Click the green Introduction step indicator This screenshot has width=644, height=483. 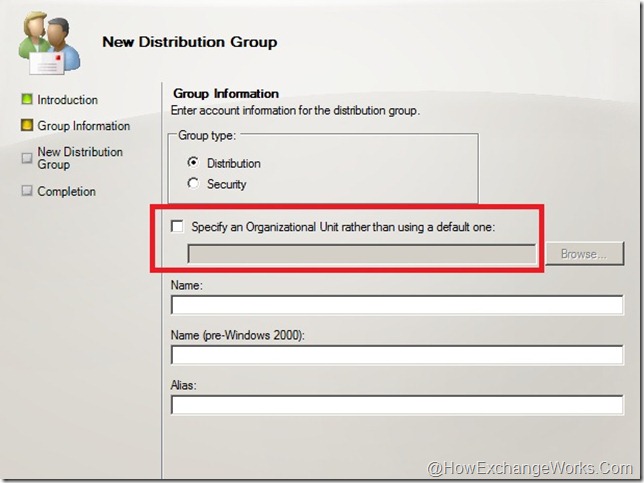click(27, 99)
